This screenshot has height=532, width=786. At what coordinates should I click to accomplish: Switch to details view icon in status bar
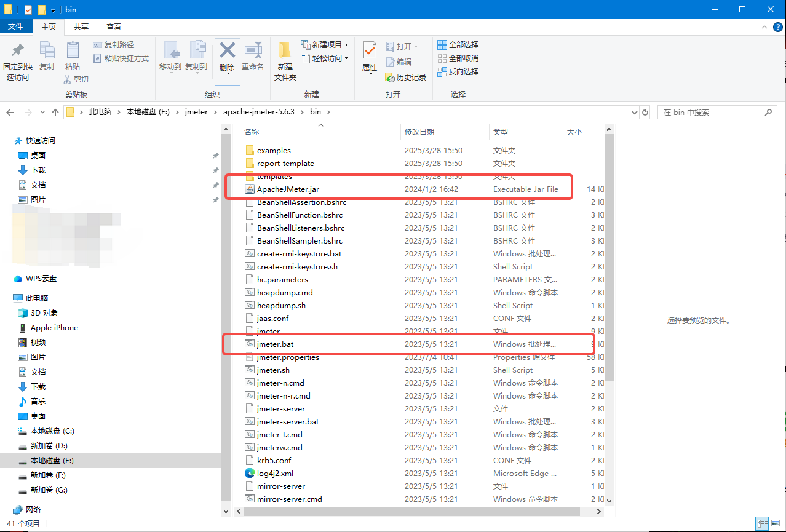(761, 523)
